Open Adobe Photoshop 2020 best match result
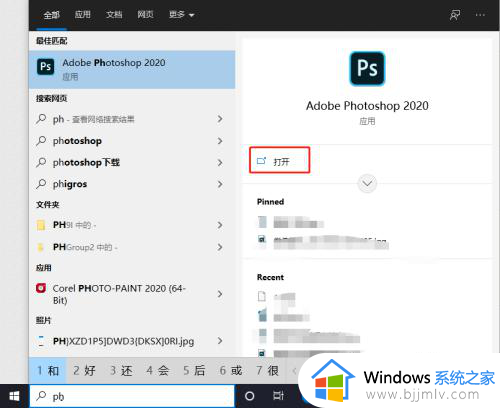 [x=132, y=69]
